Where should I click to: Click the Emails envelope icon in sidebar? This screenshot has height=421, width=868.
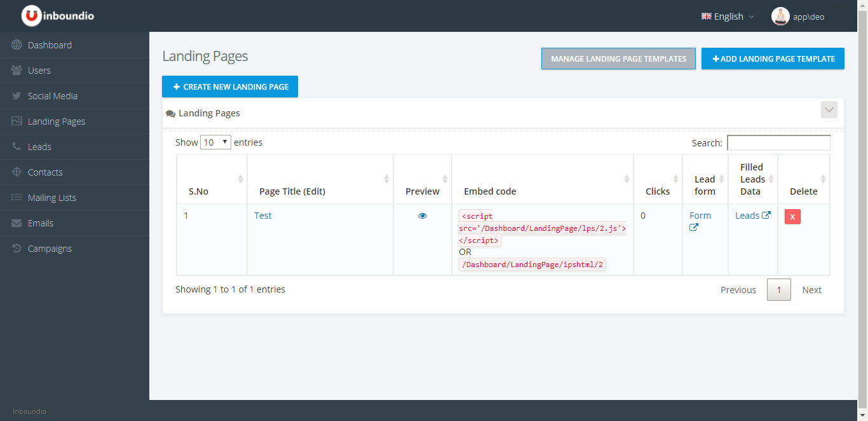(17, 223)
